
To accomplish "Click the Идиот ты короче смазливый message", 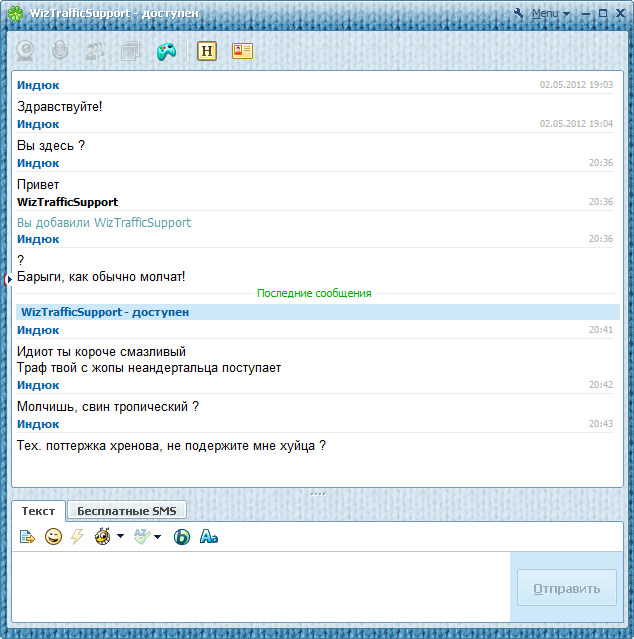I will tap(101, 352).
